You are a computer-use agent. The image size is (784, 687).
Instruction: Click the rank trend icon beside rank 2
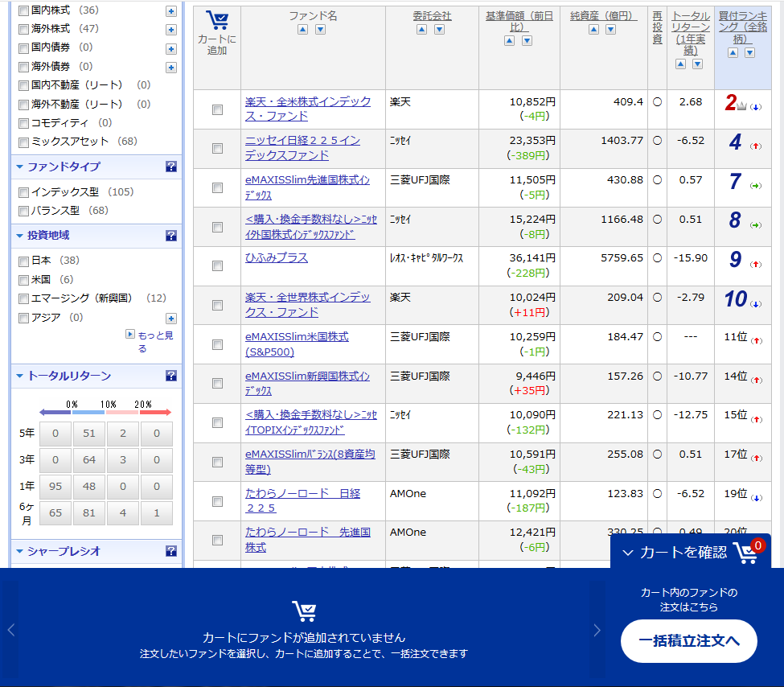[756, 107]
